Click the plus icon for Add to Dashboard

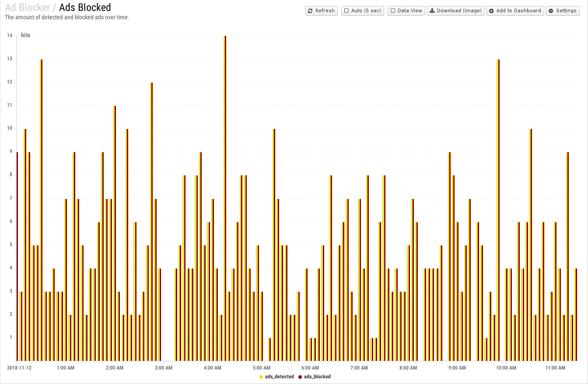click(491, 11)
